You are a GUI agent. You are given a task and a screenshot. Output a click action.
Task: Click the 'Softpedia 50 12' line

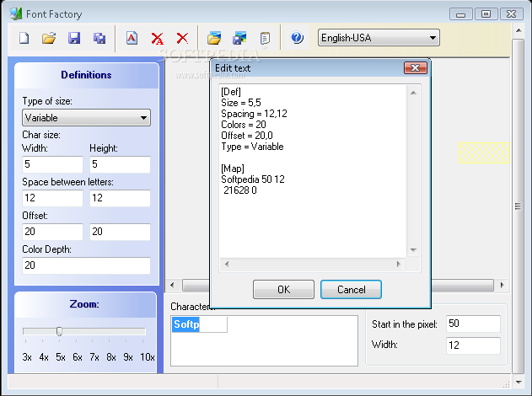pyautogui.click(x=253, y=179)
